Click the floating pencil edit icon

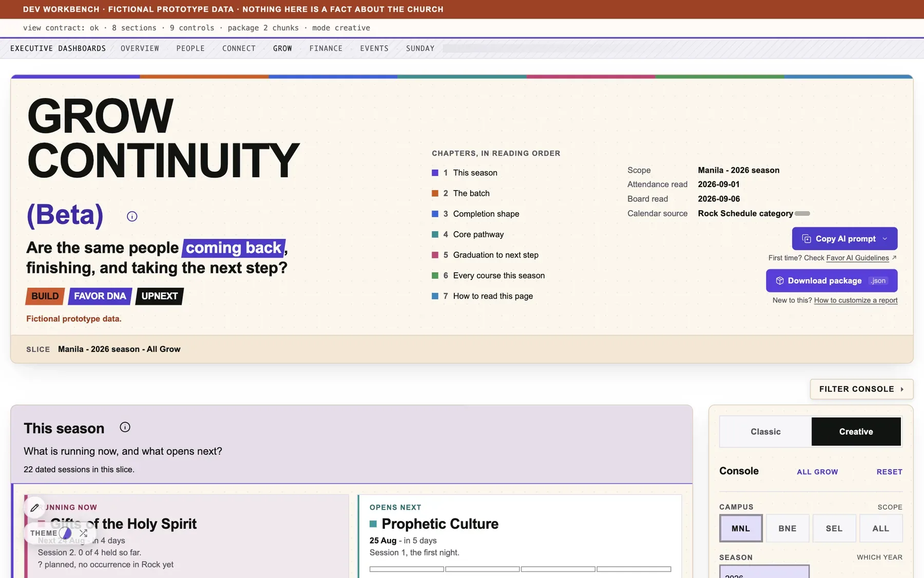[x=34, y=508]
